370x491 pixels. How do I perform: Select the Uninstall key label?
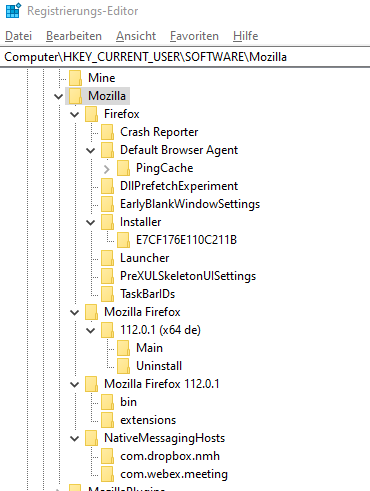click(x=159, y=366)
